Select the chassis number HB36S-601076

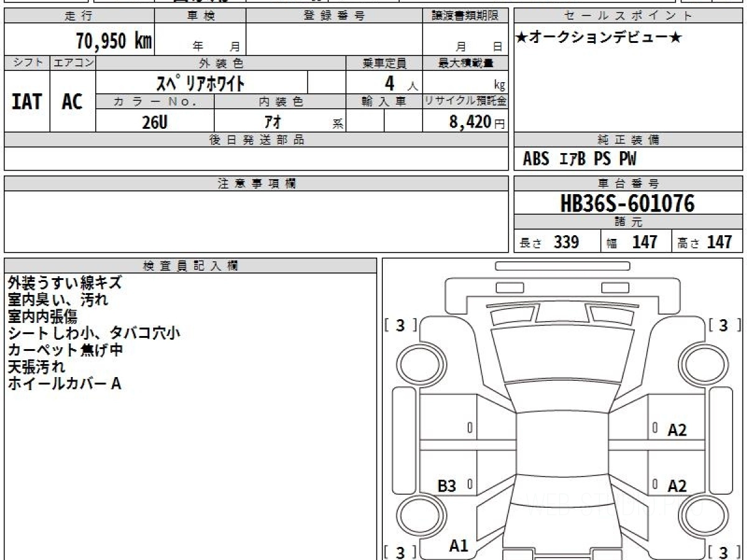pyautogui.click(x=627, y=203)
